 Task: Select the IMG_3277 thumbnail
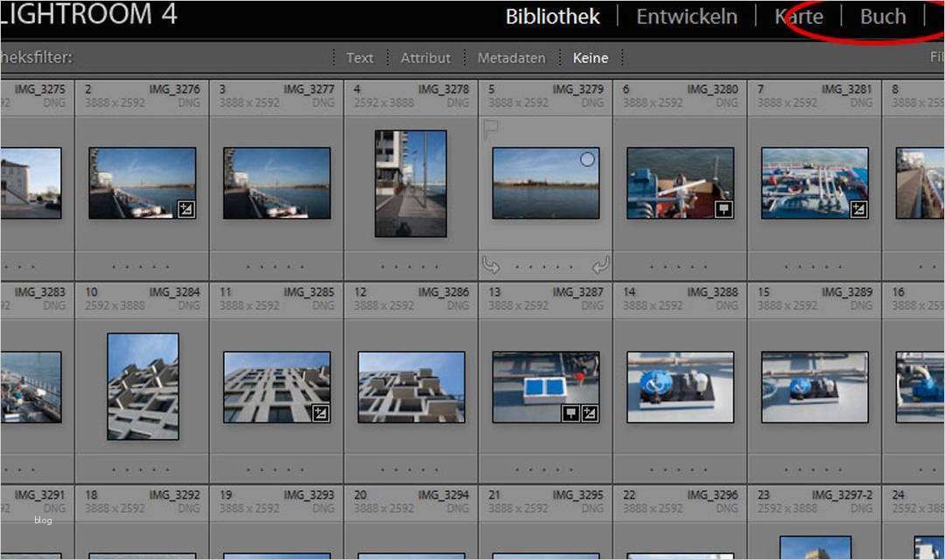[276, 183]
